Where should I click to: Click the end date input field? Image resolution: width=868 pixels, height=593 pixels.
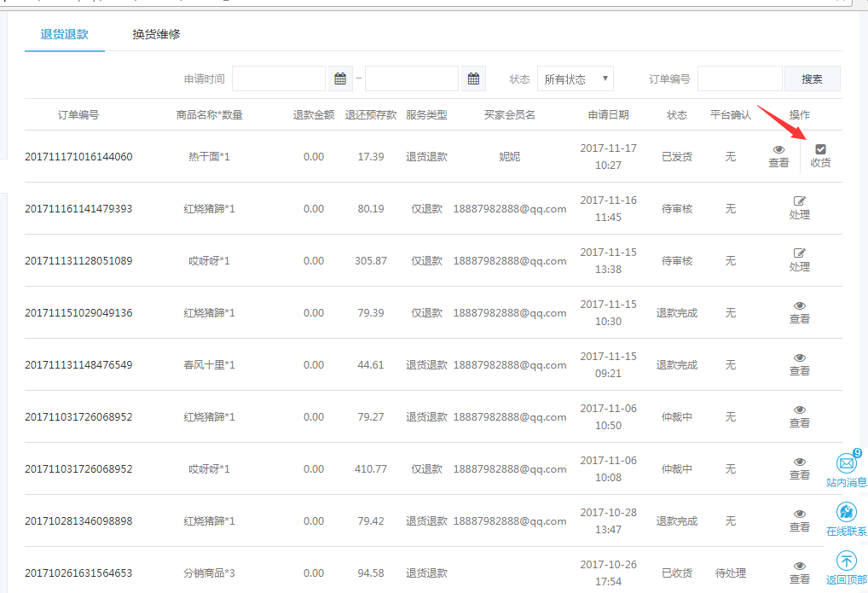412,79
